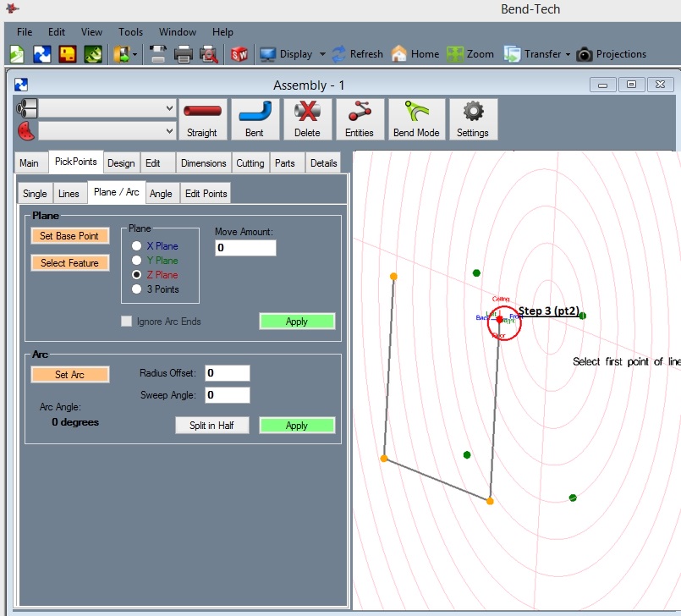
Task: Open Print Preview with the magnifier printer icon
Action: point(209,54)
